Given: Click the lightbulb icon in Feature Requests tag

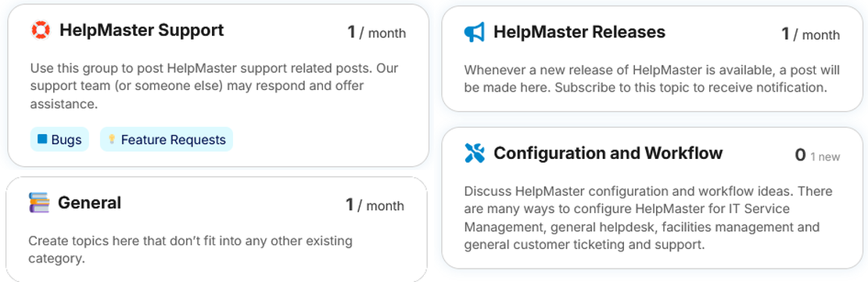Looking at the screenshot, I should pos(111,139).
